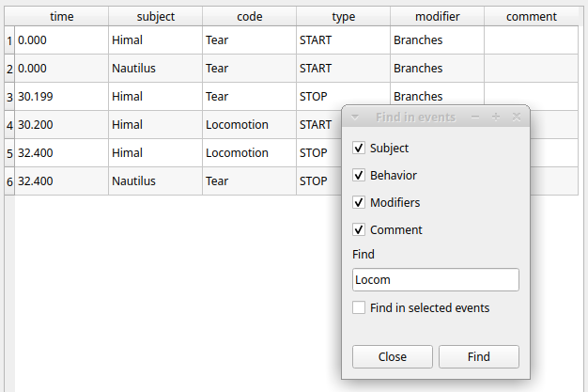This screenshot has width=588, height=392.
Task: Click the START type cell in row 2
Action: 344,69
